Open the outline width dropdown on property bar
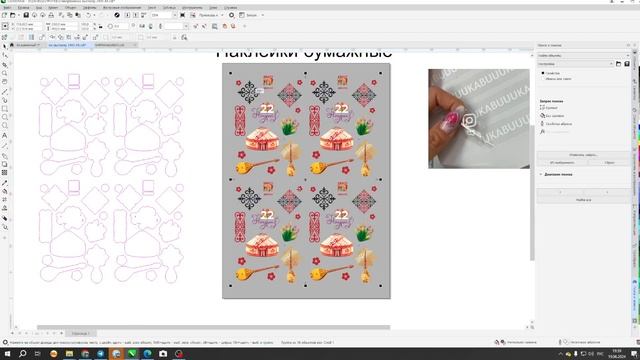Screen dimensions: 640x360 (x=186, y=26)
